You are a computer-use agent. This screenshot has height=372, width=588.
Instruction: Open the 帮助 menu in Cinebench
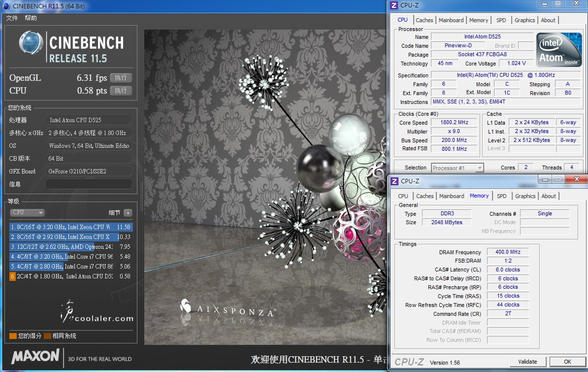click(x=31, y=18)
